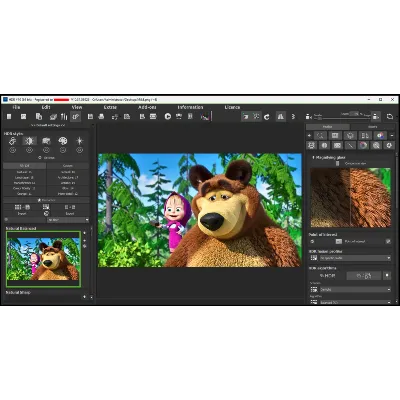Toggle the smiley under the sun style icon
This screenshot has height=400, width=400.
pos(29,150)
